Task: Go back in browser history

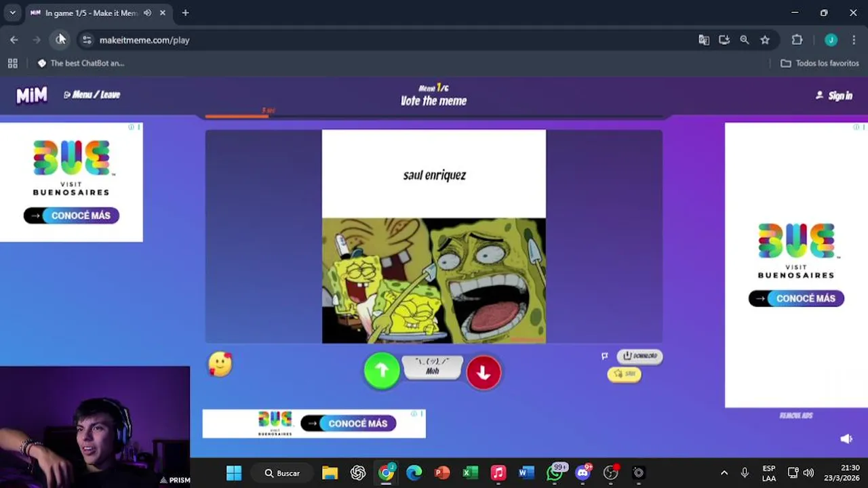Action: [x=14, y=40]
